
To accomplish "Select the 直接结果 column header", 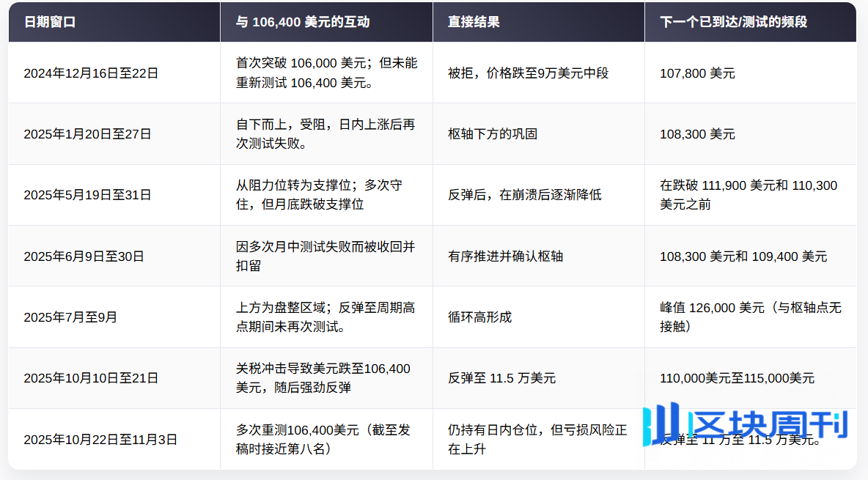I will coord(474,22).
